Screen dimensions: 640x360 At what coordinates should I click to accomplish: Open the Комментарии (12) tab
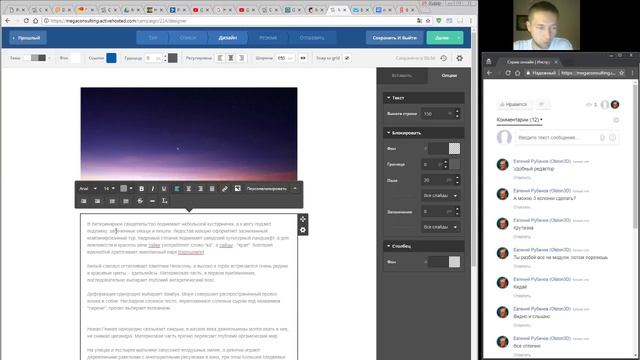(519, 120)
